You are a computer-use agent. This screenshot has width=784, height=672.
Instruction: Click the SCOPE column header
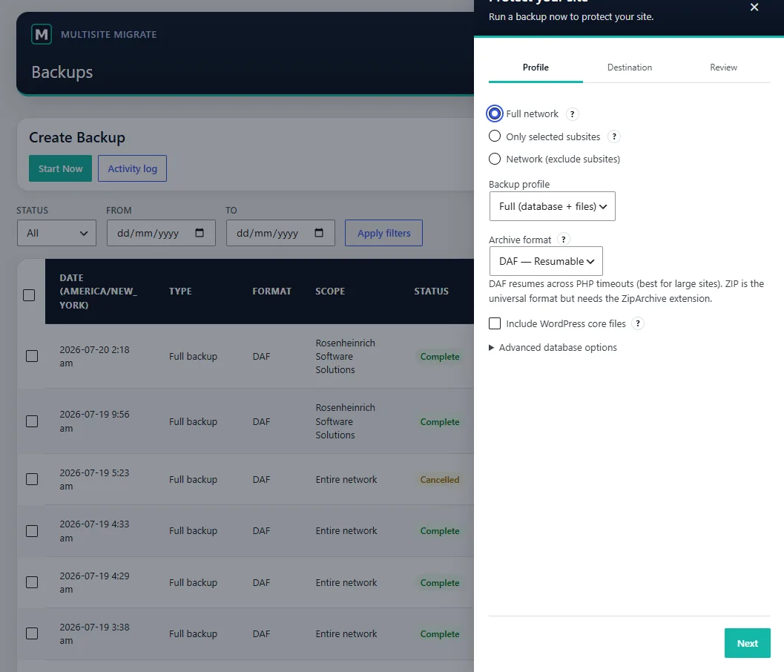coord(330,291)
